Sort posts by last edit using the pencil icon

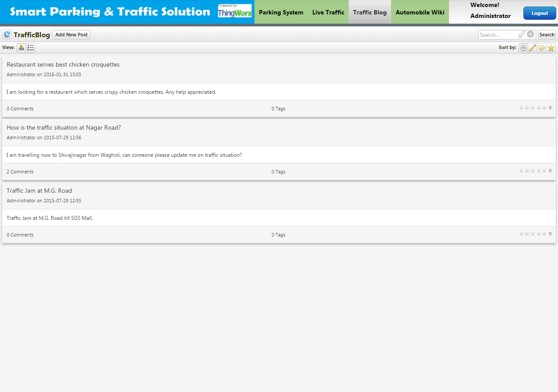(x=533, y=48)
